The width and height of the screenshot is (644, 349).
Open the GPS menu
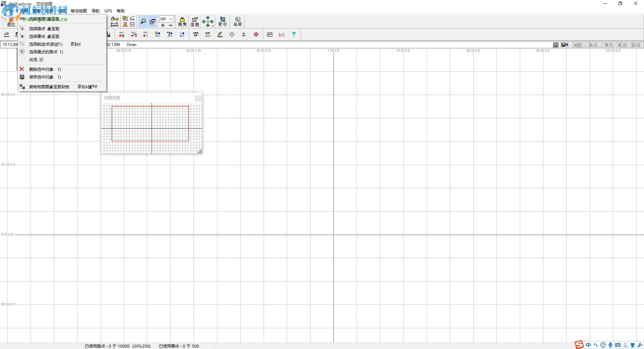click(108, 11)
